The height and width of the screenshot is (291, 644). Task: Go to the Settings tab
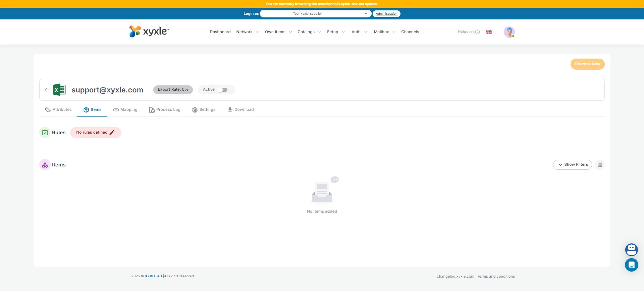204,110
